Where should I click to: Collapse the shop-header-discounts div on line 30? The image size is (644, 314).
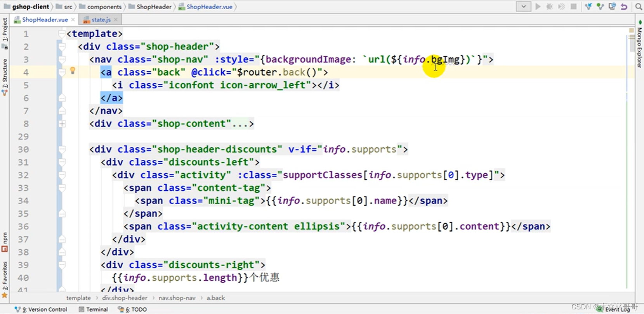62,150
